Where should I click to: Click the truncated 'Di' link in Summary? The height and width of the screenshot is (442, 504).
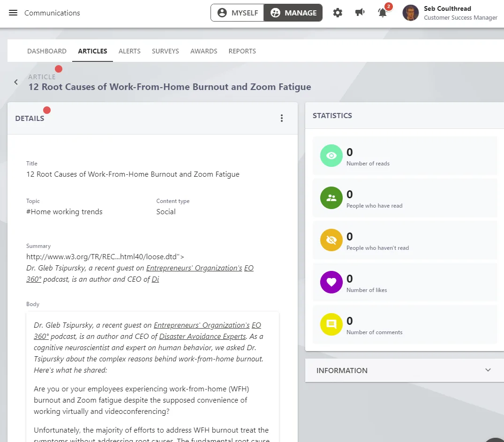[x=155, y=279]
